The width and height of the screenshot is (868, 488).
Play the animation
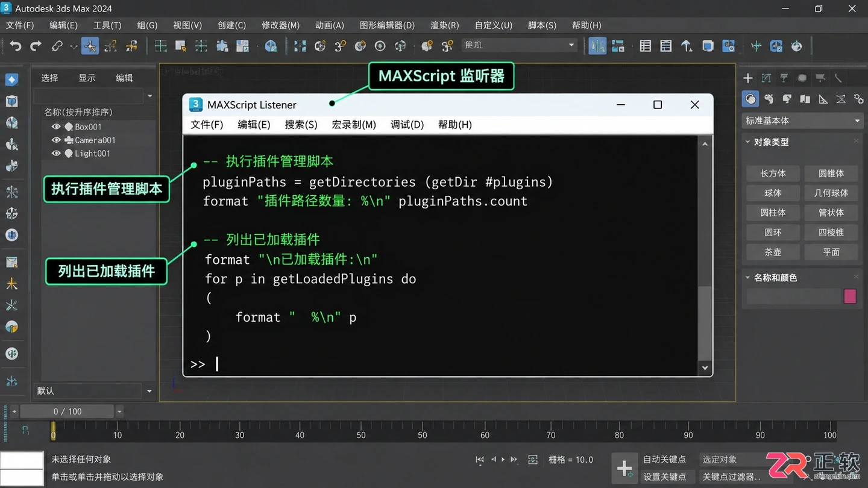tap(503, 460)
